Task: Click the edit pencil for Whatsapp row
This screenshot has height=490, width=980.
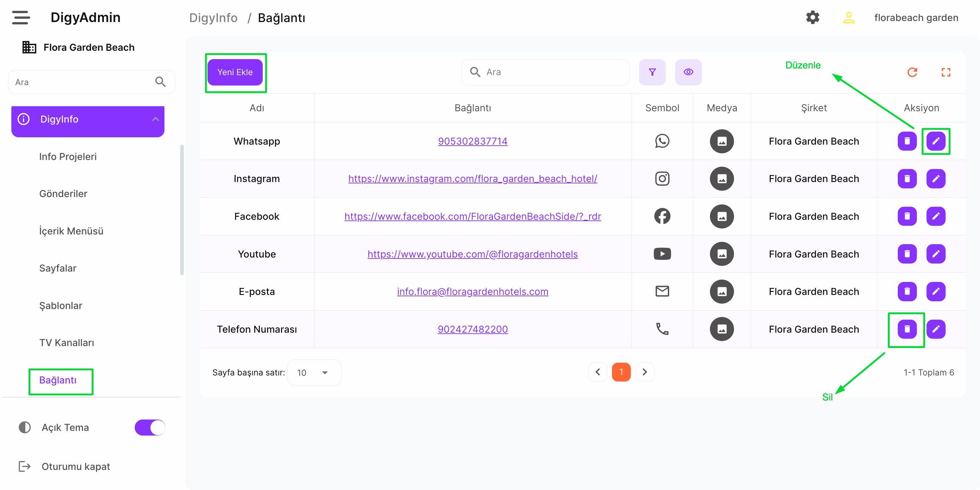Action: [x=936, y=141]
